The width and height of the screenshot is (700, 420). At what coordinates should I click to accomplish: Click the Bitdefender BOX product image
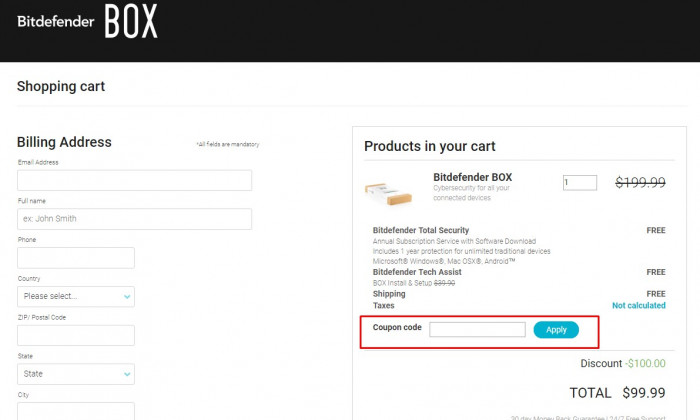pyautogui.click(x=388, y=193)
